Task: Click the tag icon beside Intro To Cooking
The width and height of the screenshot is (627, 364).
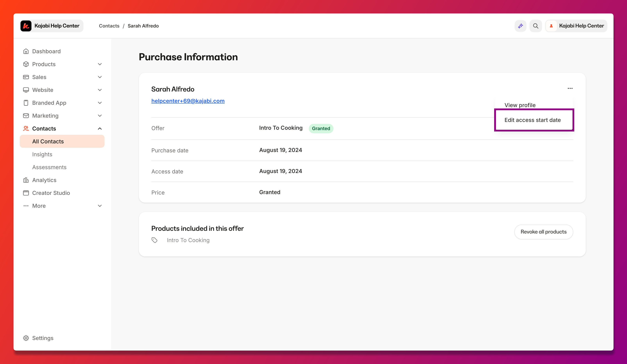Action: point(154,240)
